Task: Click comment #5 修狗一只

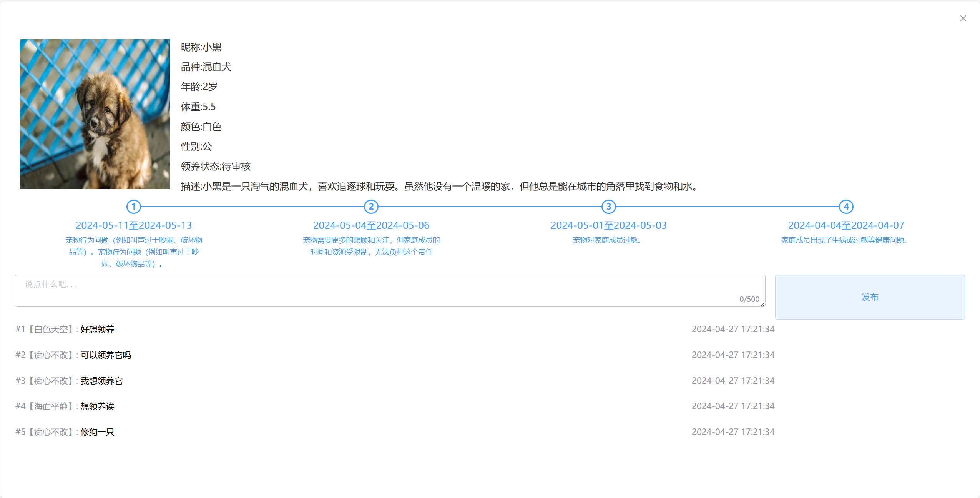Action: pos(97,432)
